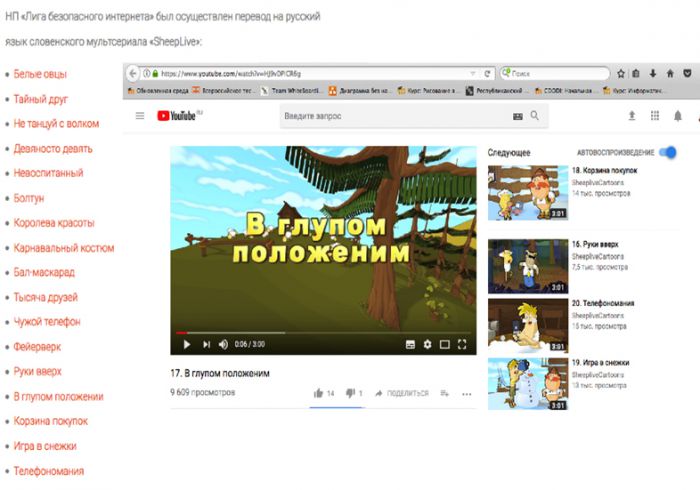Enter fullscreen in the video player
700x490 pixels.
pyautogui.click(x=462, y=345)
